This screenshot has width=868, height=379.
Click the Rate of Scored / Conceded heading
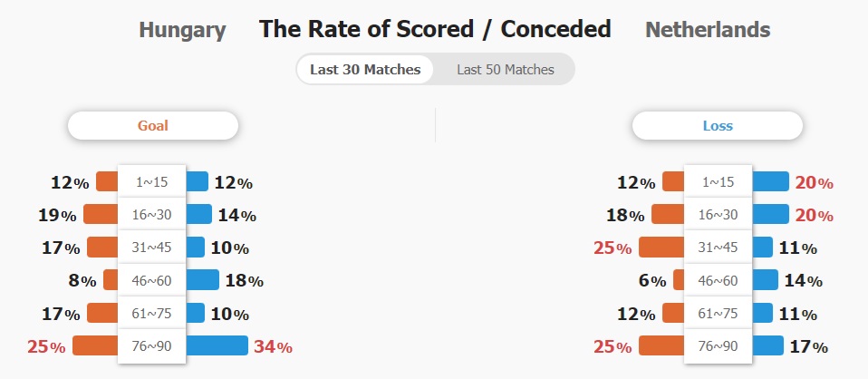pyautogui.click(x=435, y=29)
